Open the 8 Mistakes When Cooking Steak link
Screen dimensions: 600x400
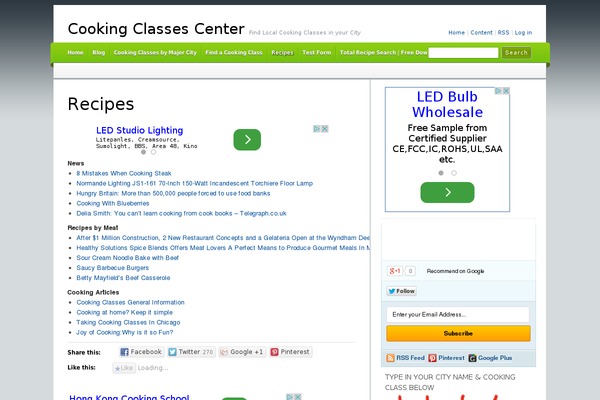[124, 173]
